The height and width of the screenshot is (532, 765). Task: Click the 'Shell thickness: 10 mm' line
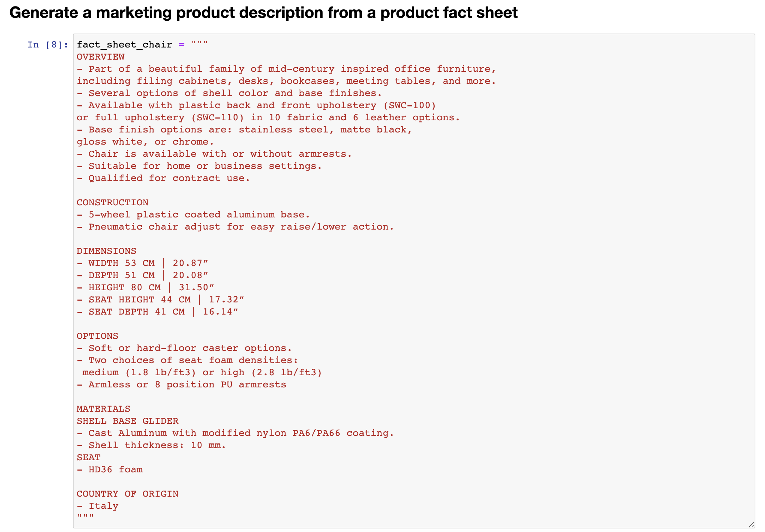pos(151,445)
